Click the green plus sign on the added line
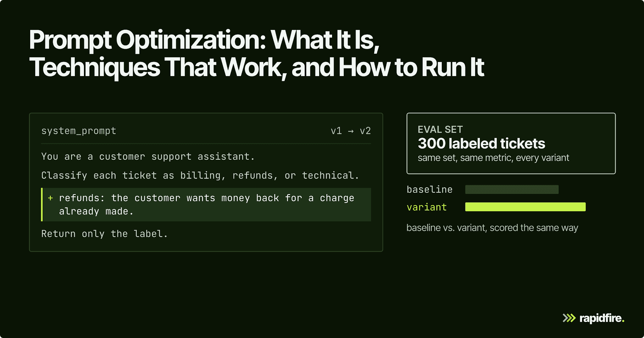This screenshot has height=338, width=644. point(50,198)
